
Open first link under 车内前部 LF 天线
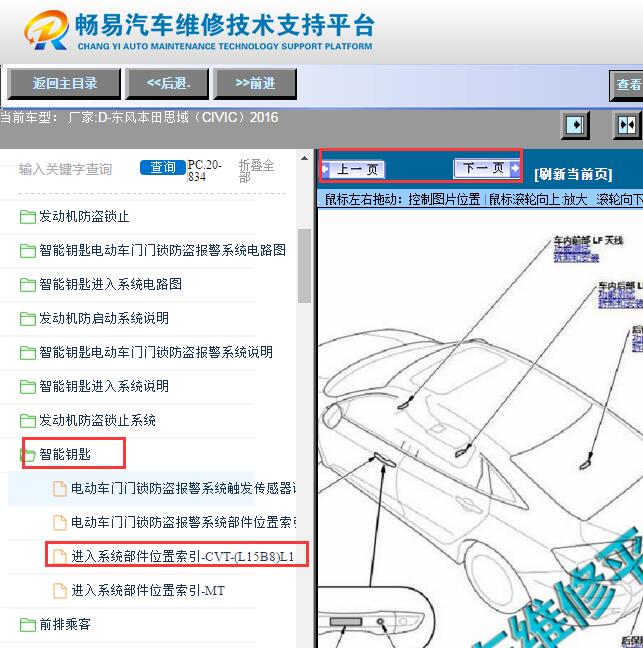(x=572, y=249)
